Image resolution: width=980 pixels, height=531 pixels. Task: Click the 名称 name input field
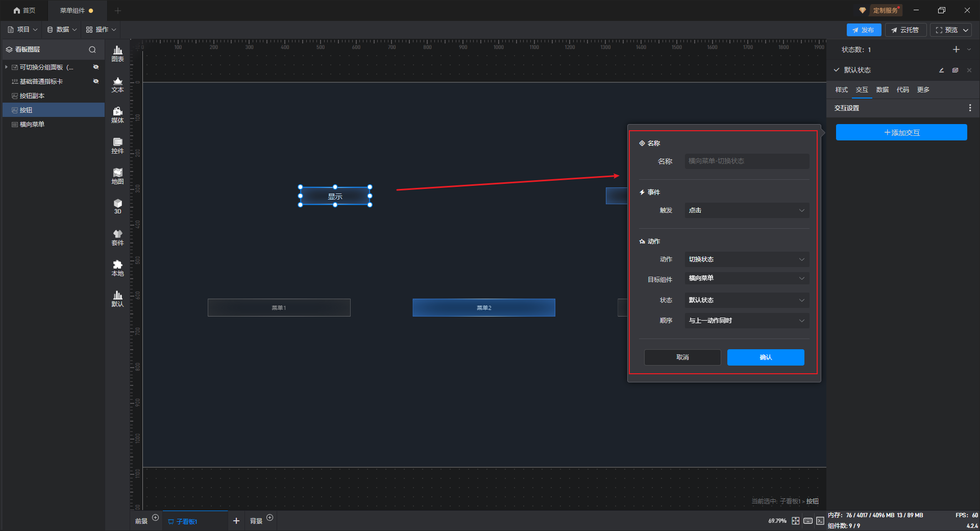[x=746, y=161]
